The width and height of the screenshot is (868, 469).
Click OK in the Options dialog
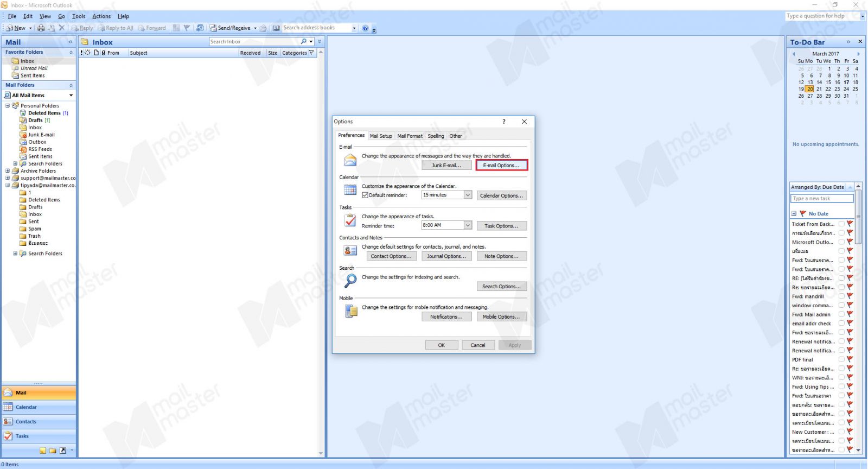(442, 345)
